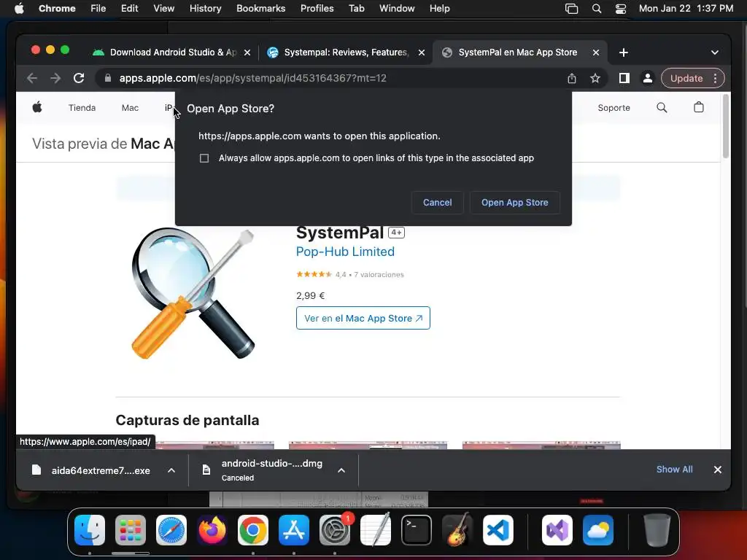Viewport: 747px width, 560px height.
Task: Open the Chrome side panel icon
Action: coord(624,78)
